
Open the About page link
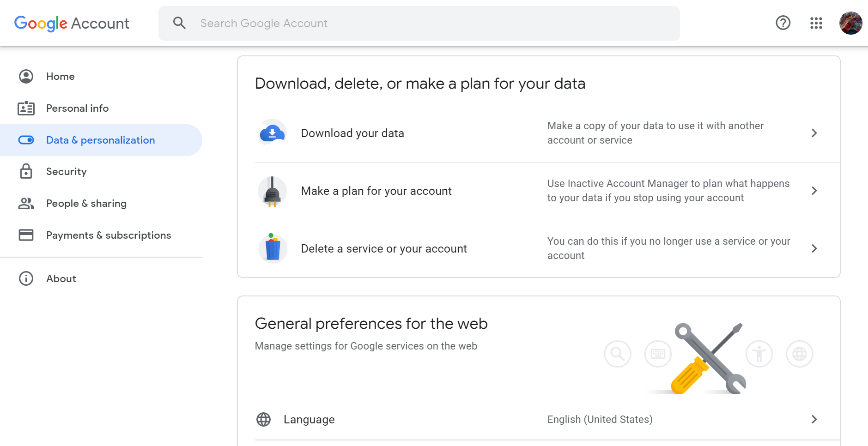point(101,278)
